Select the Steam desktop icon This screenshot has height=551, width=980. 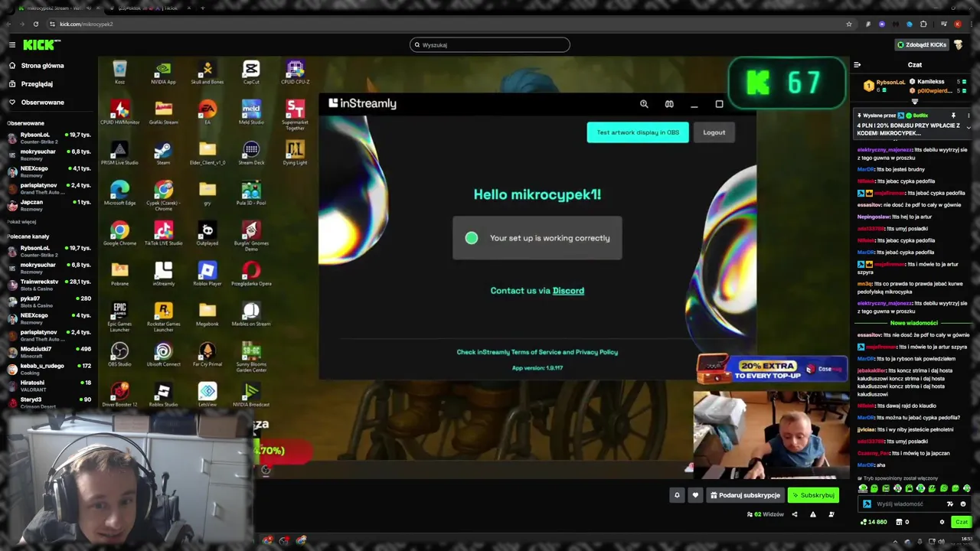163,152
